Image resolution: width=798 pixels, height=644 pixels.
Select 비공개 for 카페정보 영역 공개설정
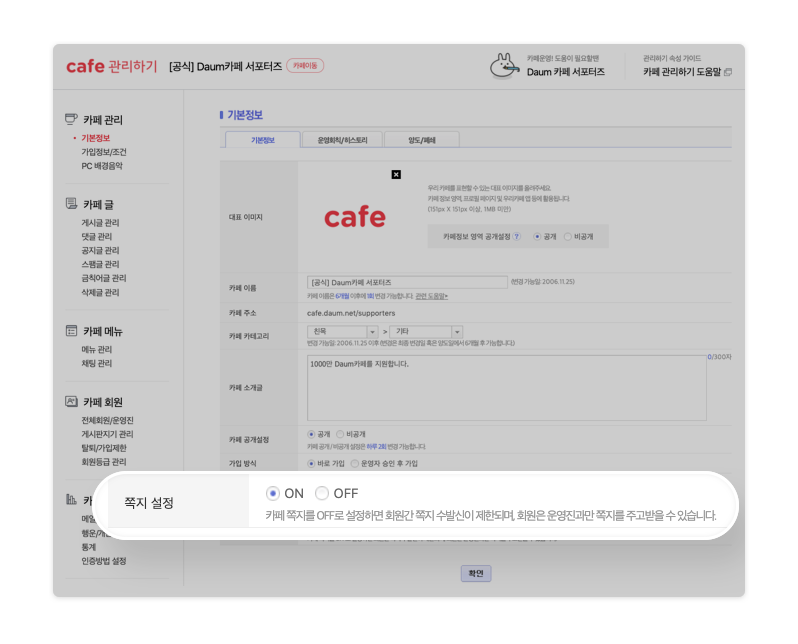(x=567, y=237)
